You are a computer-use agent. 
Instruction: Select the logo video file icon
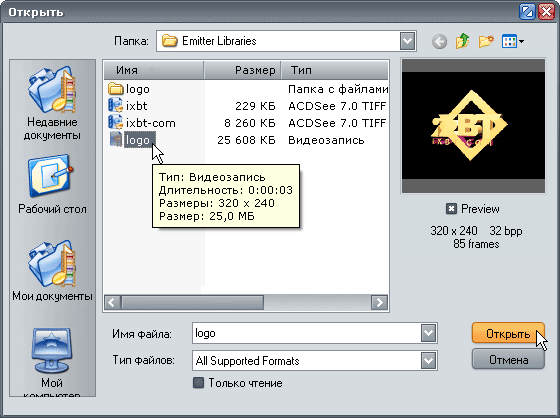(116, 140)
